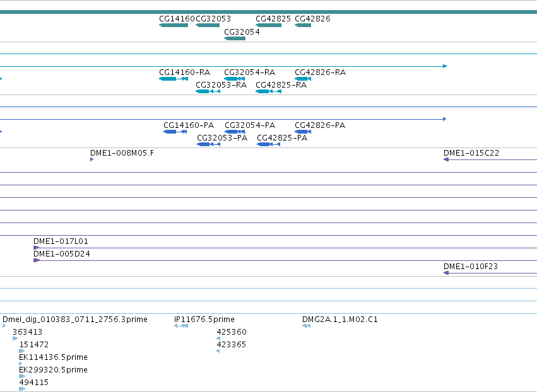The image size is (537, 392).
Task: Click the CG32054-PA protein glyph
Action: click(x=235, y=132)
